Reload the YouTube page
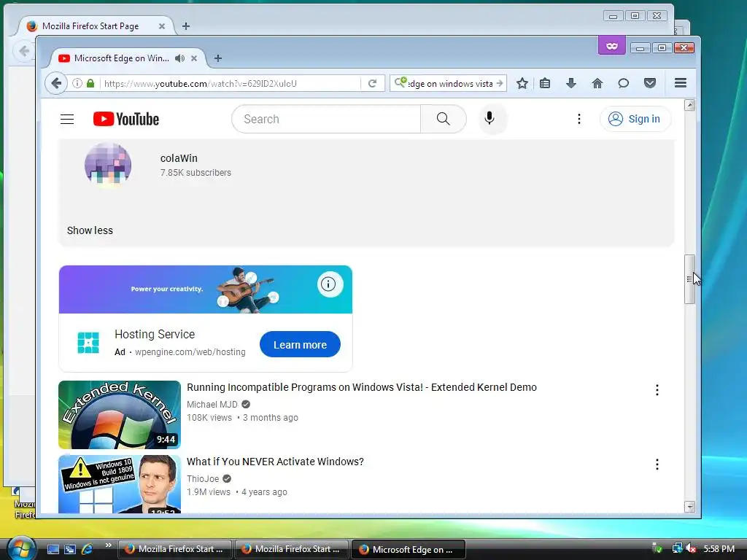The image size is (747, 560). point(373,83)
